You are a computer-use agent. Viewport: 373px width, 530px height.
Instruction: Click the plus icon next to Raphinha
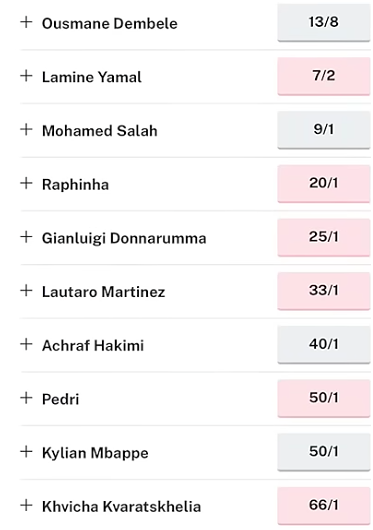(26, 183)
